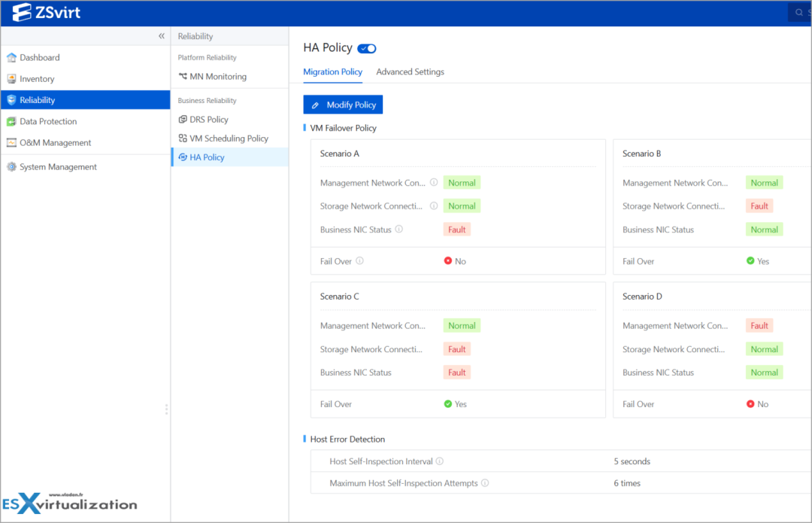Click the Inventory icon in sidebar

(x=11, y=79)
